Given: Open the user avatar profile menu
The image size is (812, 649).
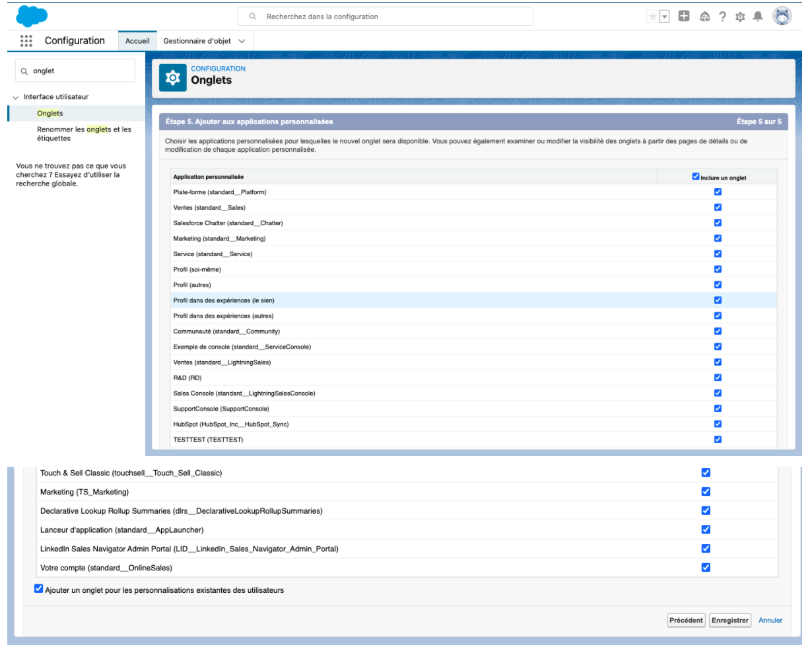Looking at the screenshot, I should 782,17.
